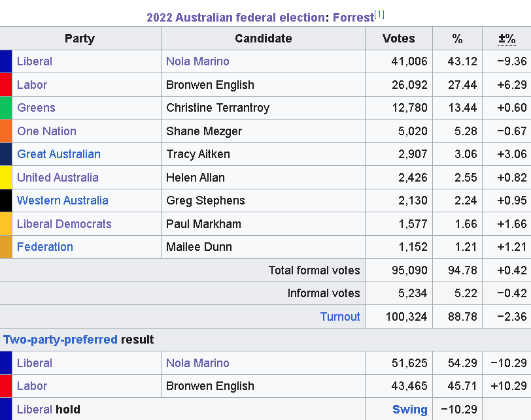Viewport: 531px width, 420px height.
Task: Open Liberal link in the hold row
Action: 35,409
